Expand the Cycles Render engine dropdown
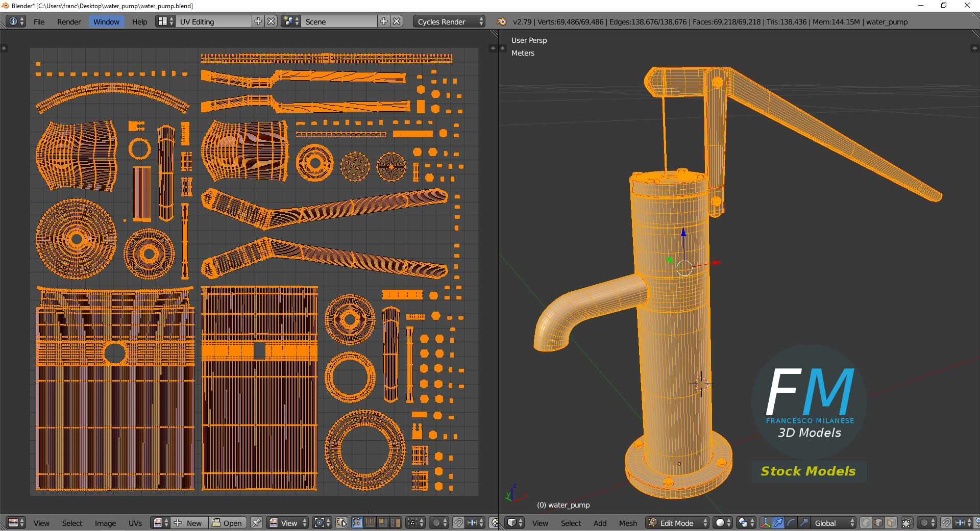The width and height of the screenshot is (980, 531). tap(450, 21)
